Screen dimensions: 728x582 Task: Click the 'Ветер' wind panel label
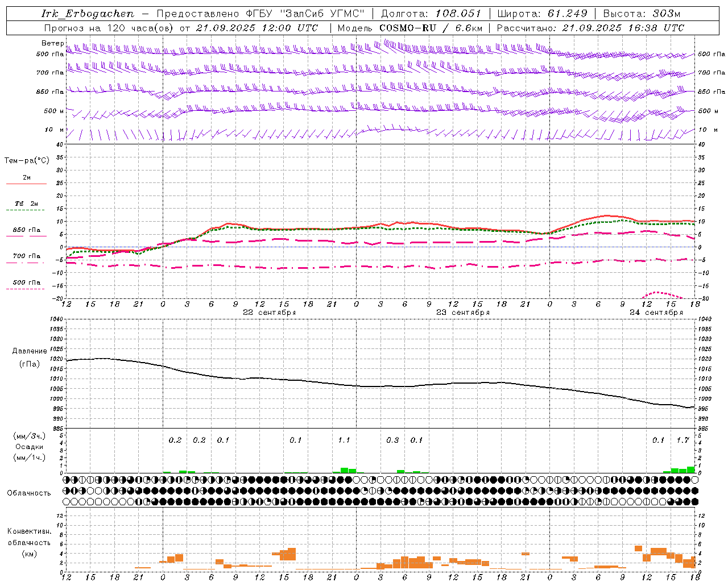tap(53, 43)
